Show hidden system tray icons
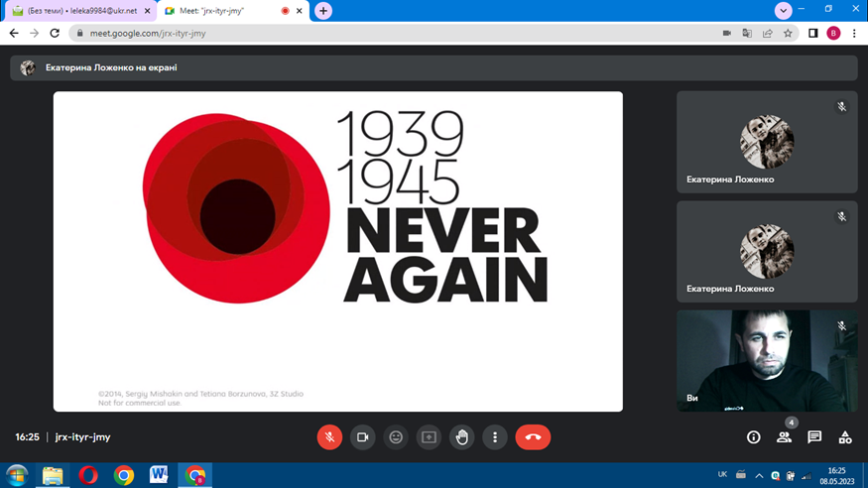This screenshot has width=868, height=488. (758, 475)
